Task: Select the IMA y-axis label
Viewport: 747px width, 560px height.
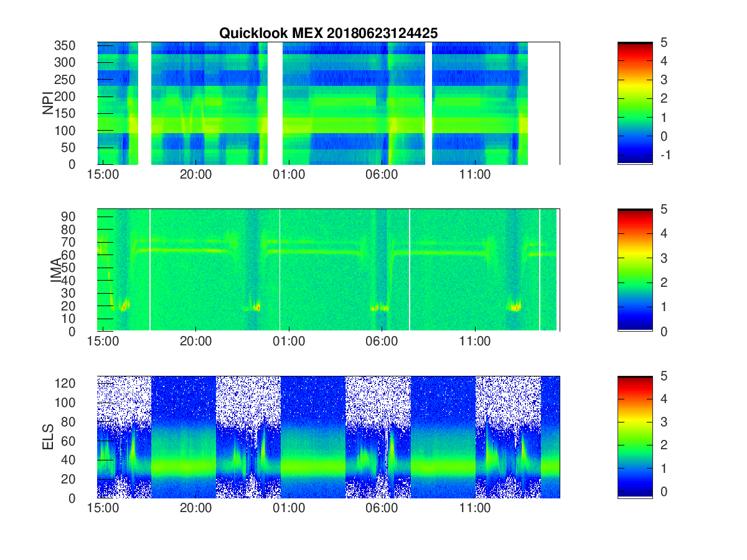Action: [57, 270]
